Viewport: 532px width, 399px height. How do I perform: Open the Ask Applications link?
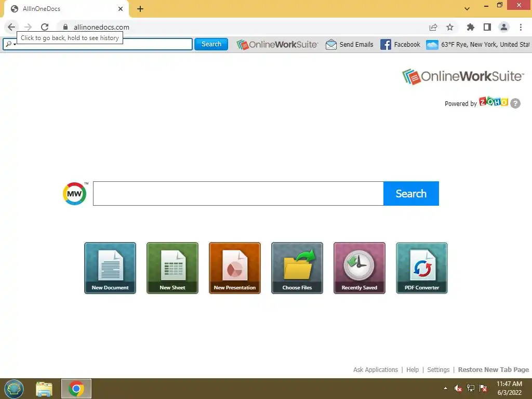(x=375, y=369)
